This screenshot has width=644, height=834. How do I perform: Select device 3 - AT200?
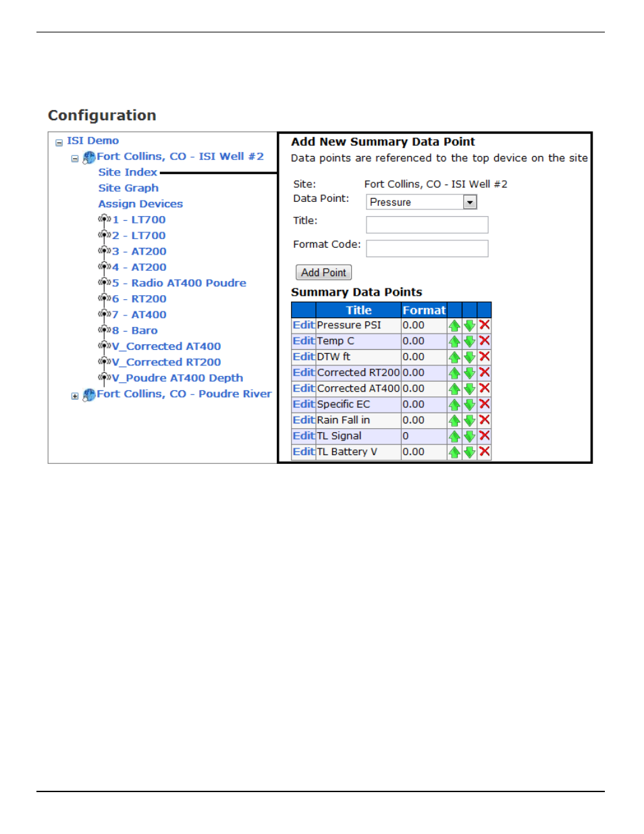click(139, 251)
